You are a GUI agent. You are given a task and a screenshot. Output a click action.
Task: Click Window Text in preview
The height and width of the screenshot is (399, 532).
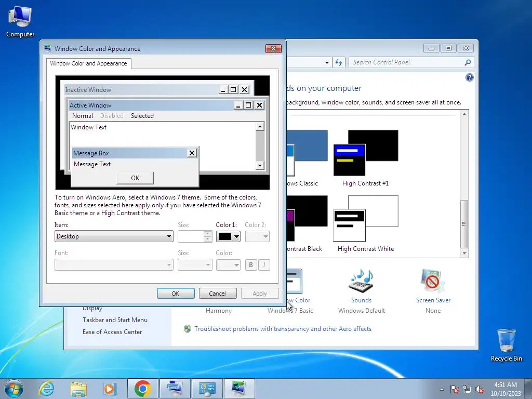coord(88,127)
